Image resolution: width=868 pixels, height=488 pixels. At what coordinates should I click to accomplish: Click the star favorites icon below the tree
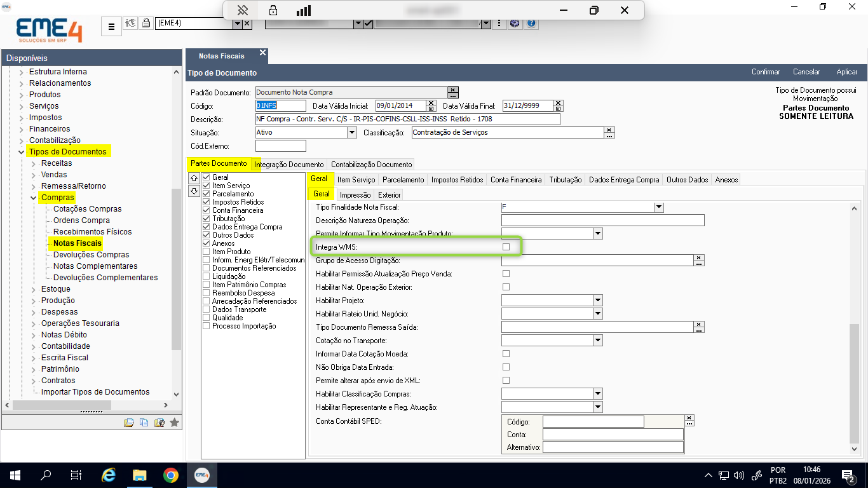pyautogui.click(x=175, y=423)
